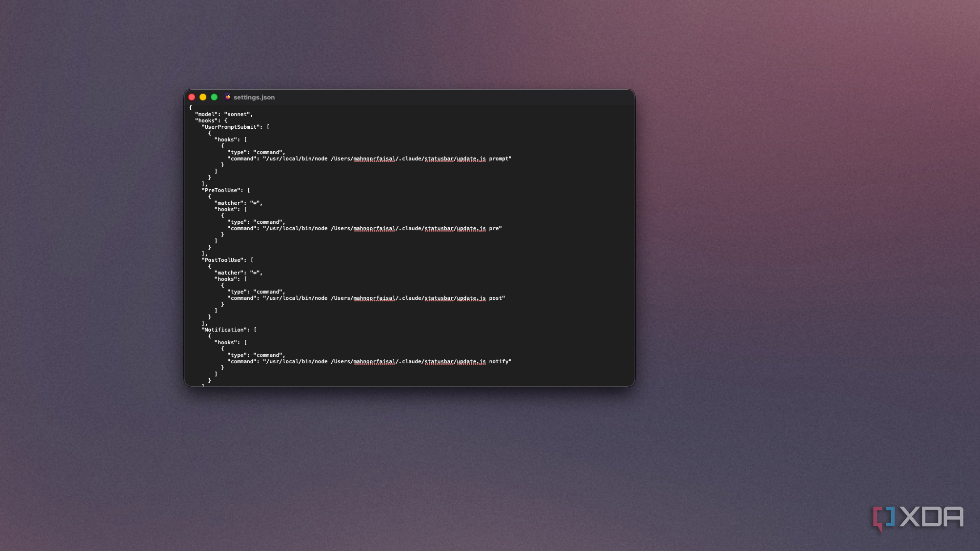This screenshot has height=551, width=980.
Task: Click "type": "command" under Notification
Action: click(x=256, y=355)
